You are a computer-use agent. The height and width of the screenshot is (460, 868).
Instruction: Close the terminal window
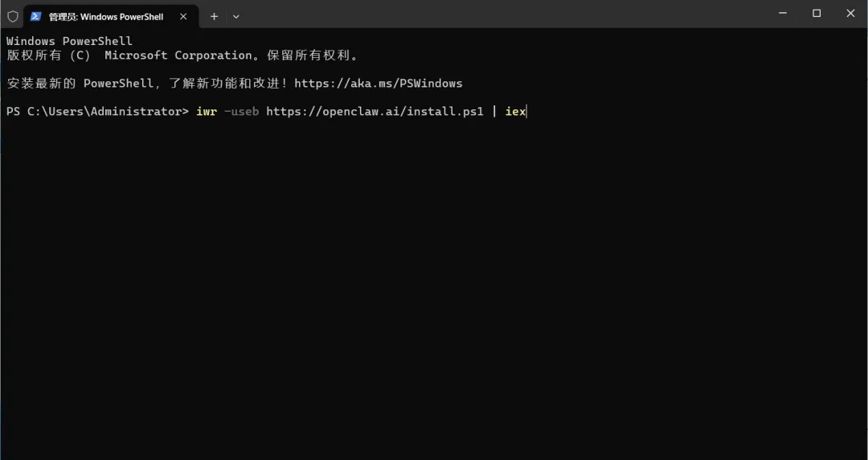point(850,13)
